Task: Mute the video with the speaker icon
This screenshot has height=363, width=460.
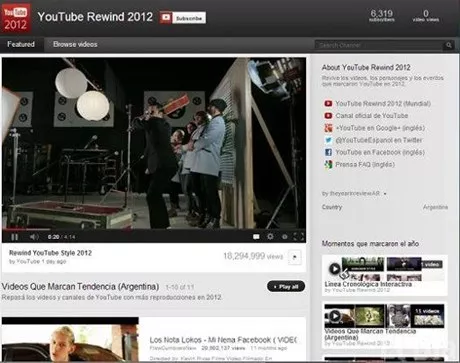Action: click(x=34, y=237)
